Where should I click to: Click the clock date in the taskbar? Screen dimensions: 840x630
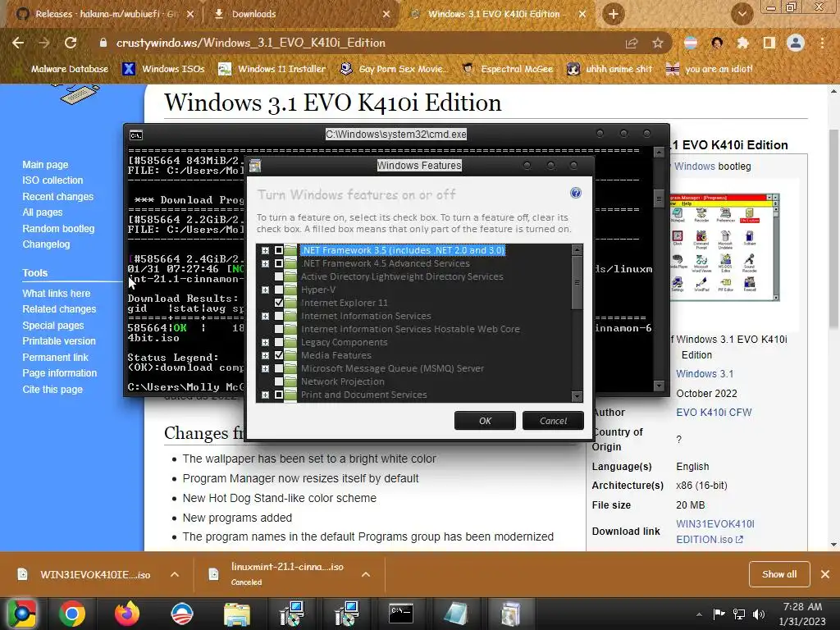point(802,622)
